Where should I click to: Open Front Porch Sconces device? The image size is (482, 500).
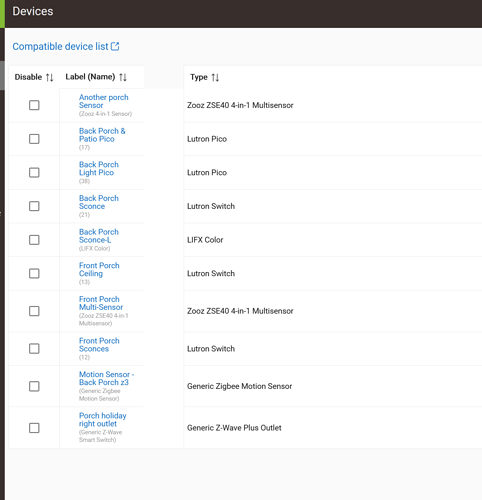pyautogui.click(x=99, y=345)
